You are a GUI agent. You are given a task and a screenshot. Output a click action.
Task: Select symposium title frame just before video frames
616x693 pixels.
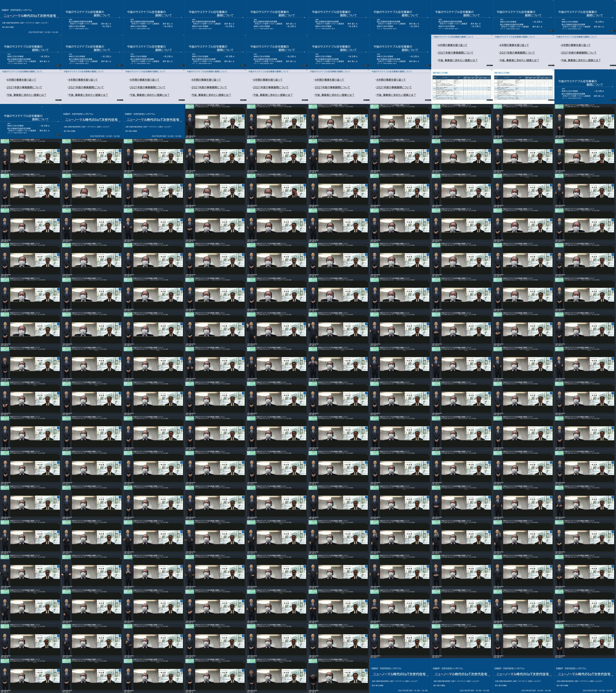point(154,121)
